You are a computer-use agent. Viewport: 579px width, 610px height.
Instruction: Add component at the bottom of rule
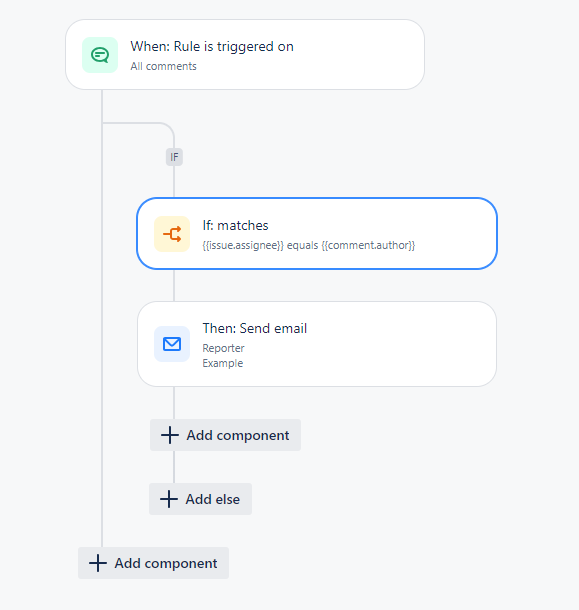coord(153,563)
